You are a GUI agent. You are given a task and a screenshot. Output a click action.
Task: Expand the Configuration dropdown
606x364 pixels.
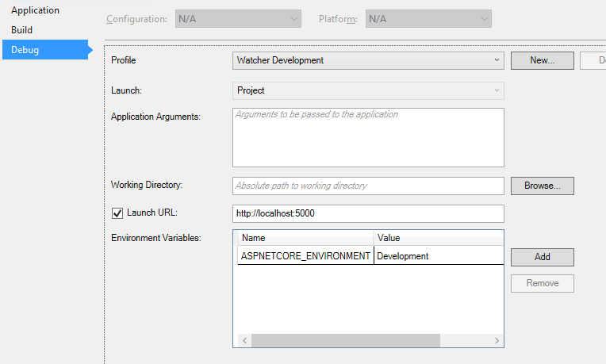pos(238,18)
